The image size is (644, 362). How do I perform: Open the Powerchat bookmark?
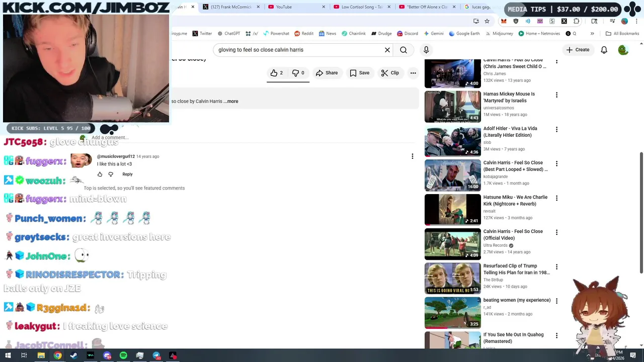pos(276,34)
